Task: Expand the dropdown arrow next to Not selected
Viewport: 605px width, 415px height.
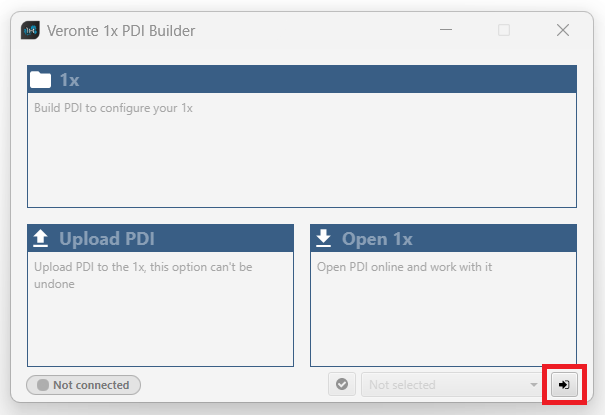Action: [x=534, y=384]
